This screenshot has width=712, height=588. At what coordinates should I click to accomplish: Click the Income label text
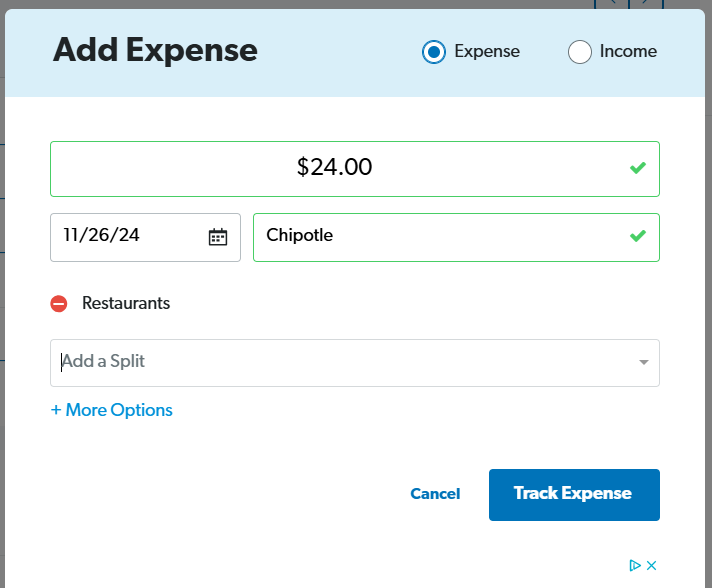coord(628,51)
